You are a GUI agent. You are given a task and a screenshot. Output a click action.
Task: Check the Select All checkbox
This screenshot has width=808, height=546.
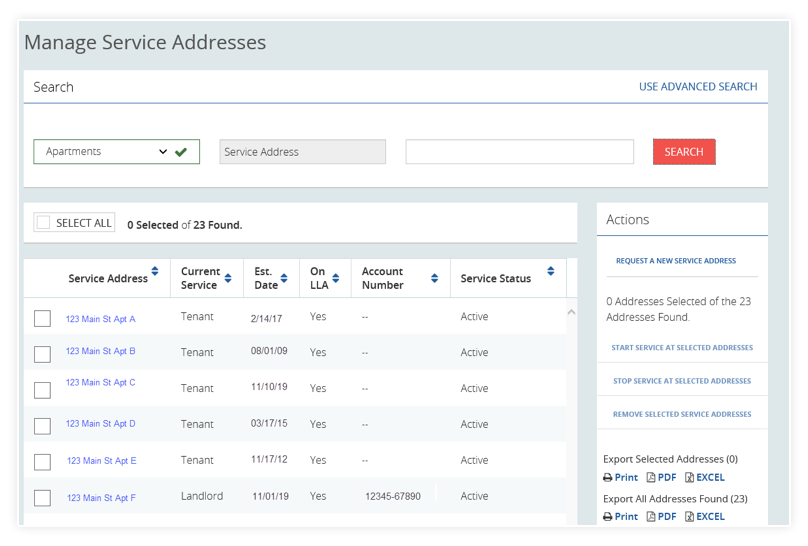click(x=43, y=223)
